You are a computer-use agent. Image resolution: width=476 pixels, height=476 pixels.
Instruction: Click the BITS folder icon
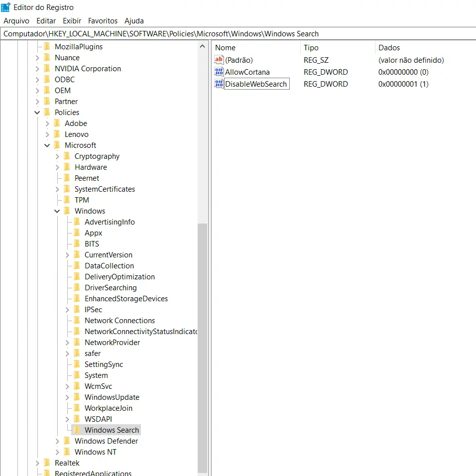(x=77, y=243)
